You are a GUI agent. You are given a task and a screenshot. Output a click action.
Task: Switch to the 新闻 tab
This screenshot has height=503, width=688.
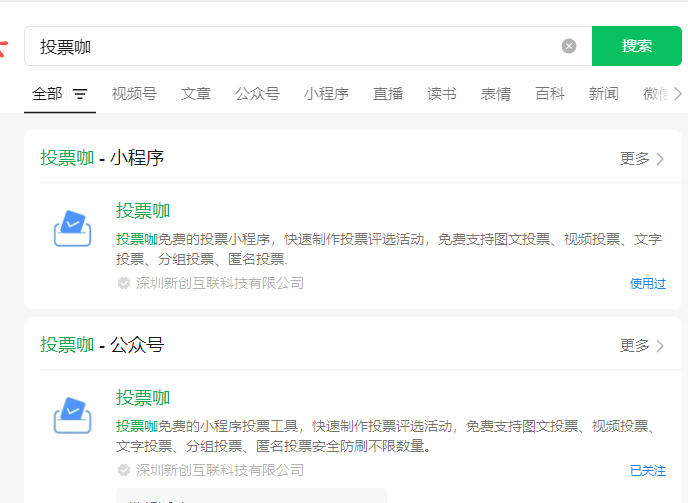point(604,93)
